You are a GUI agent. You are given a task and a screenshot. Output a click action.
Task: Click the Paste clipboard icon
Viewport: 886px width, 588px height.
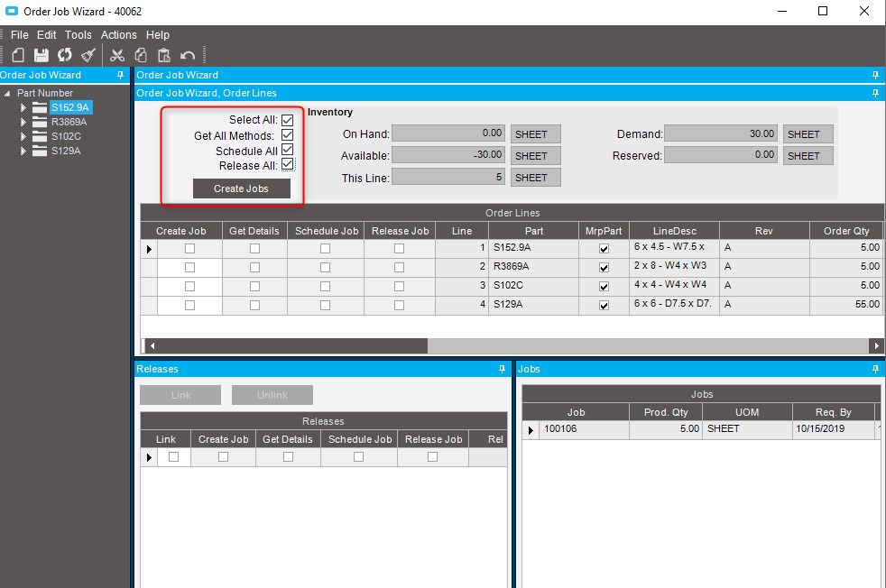tap(164, 55)
